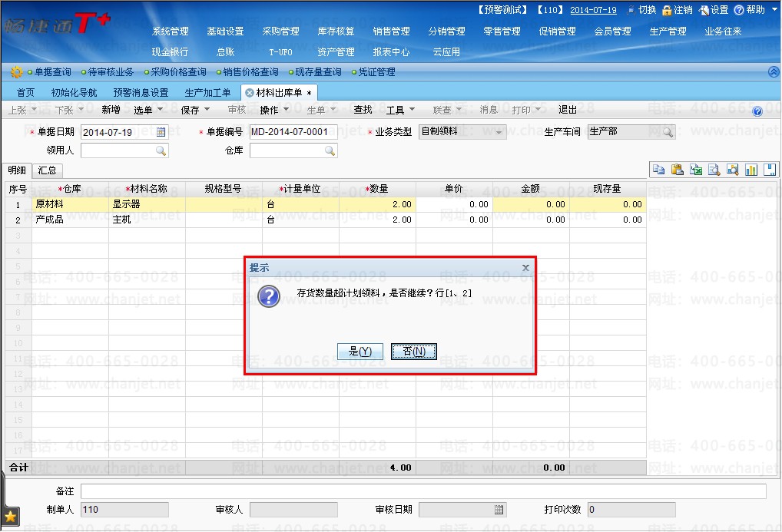This screenshot has width=782, height=532.
Task: Click the search icon in 生产车间 field
Action: 668,132
